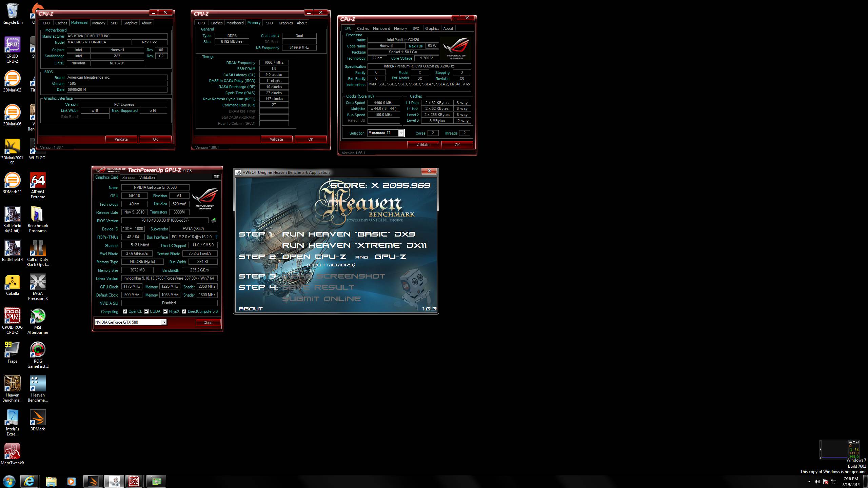Toggle the OpenCL checkbox in GPU-Z
This screenshot has height=488, width=868.
(x=125, y=311)
